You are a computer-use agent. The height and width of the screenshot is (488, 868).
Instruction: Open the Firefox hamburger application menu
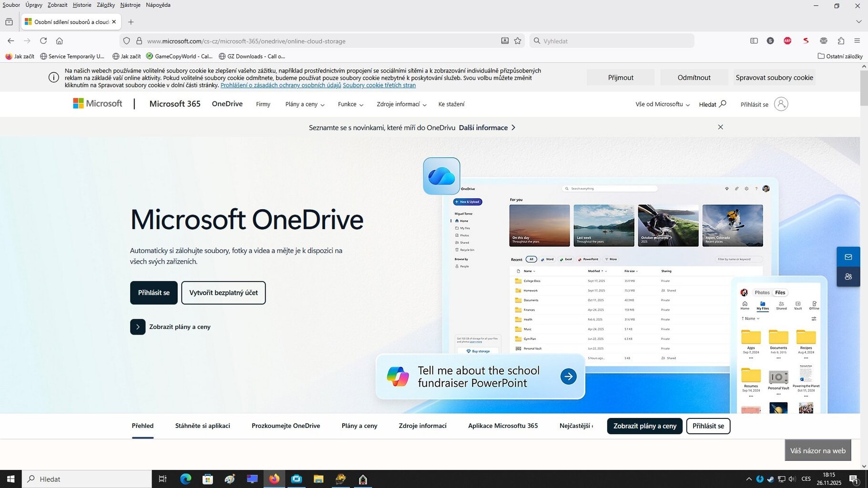857,41
